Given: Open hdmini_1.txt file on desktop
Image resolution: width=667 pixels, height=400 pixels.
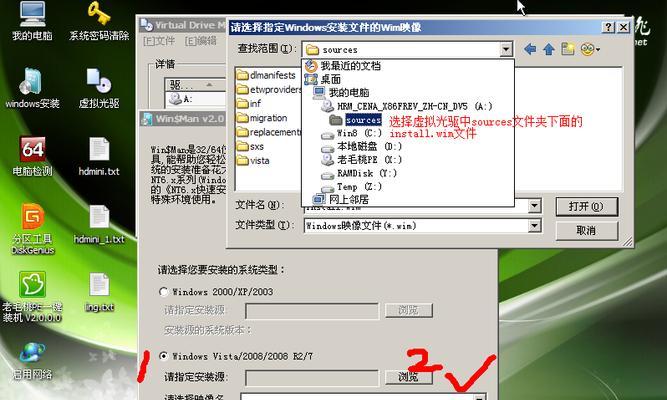Looking at the screenshot, I should pos(99,224).
